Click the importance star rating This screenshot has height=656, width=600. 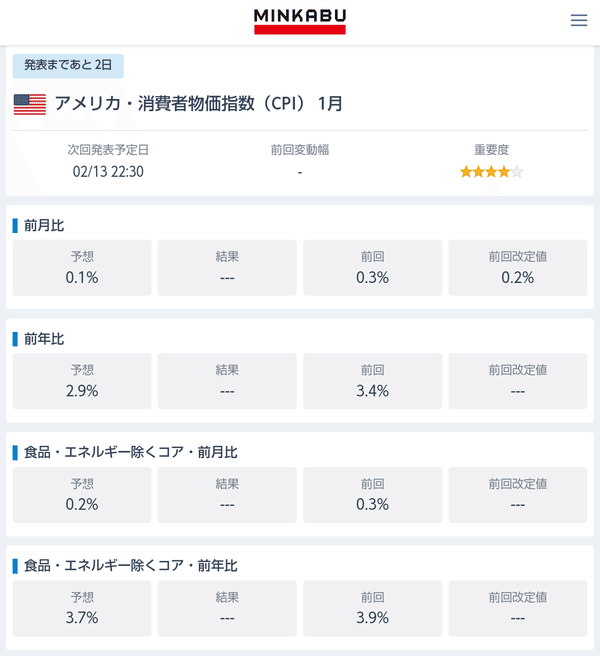pyautogui.click(x=491, y=172)
